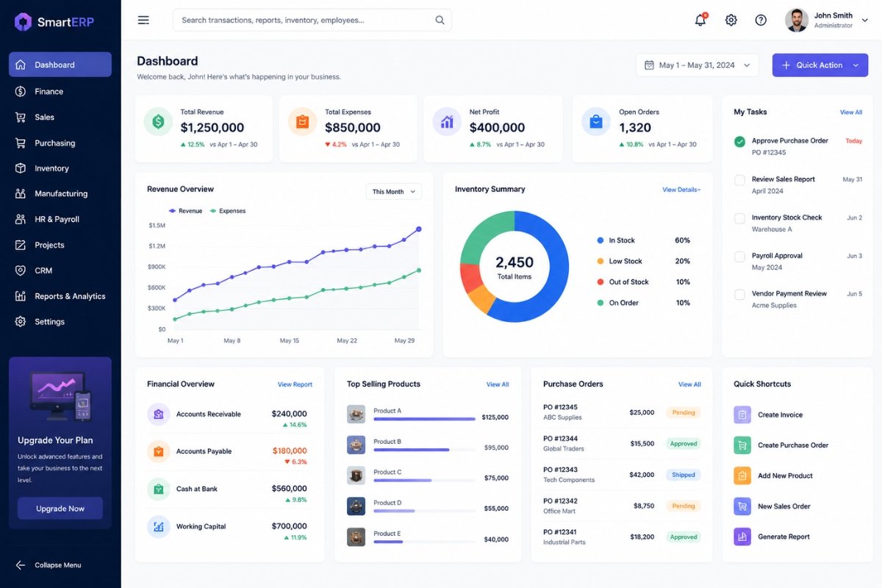Click the Net Profit chart icon
Screen dimensions: 882x588
(447, 121)
